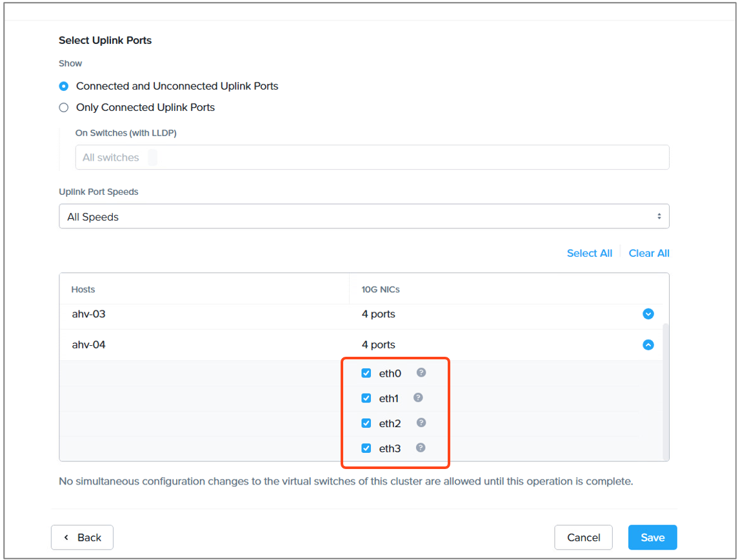Click the On Switches (with LLDP) label
The width and height of the screenshot is (738, 560).
point(126,133)
